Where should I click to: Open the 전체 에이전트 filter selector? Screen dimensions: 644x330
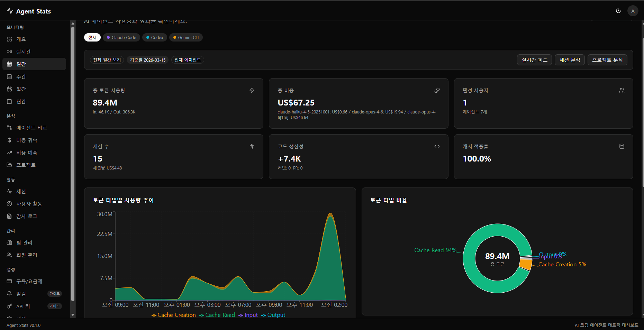point(188,60)
